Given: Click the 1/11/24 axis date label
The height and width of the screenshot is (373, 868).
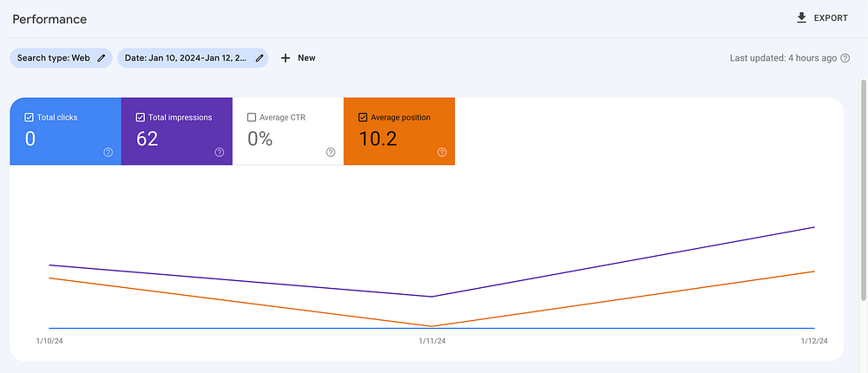Looking at the screenshot, I should (x=431, y=341).
